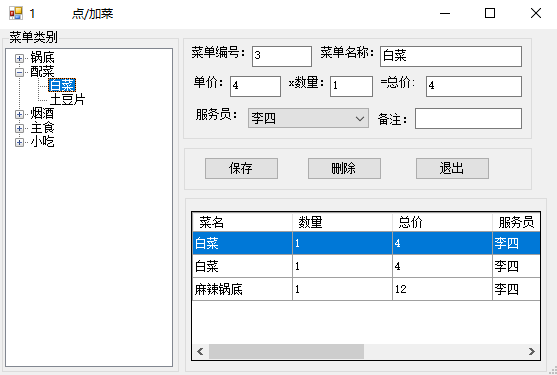Image resolution: width=557 pixels, height=375 pixels.
Task: Select the 小吃 category label
Action: [x=42, y=142]
